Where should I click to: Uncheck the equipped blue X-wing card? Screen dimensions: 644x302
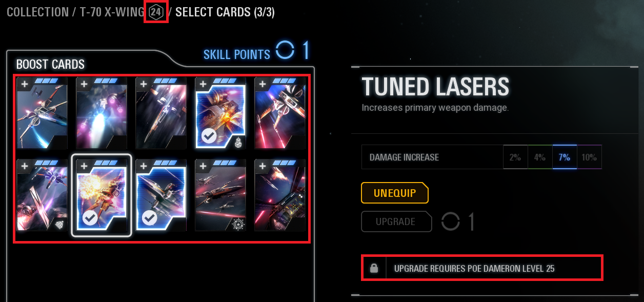click(149, 218)
